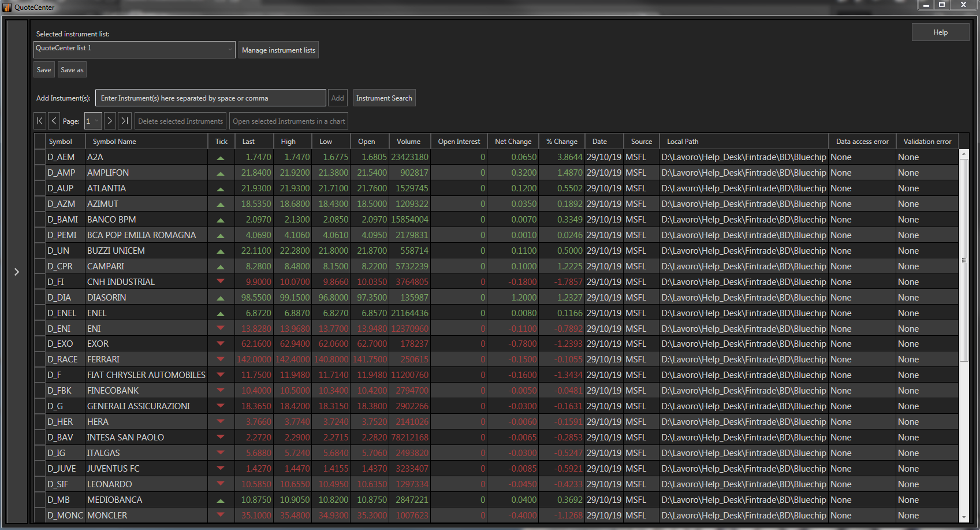Click the up tick icon for A2A

(x=220, y=158)
